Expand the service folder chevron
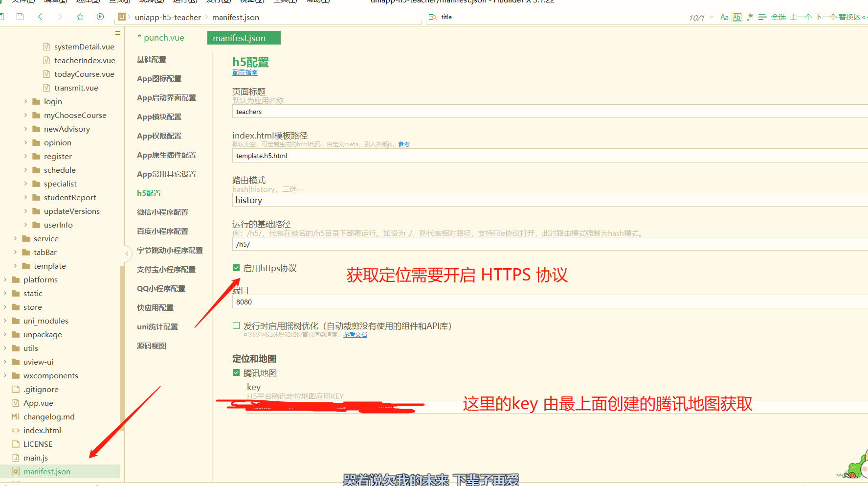Screen dimensions: 868x486 tap(15, 238)
